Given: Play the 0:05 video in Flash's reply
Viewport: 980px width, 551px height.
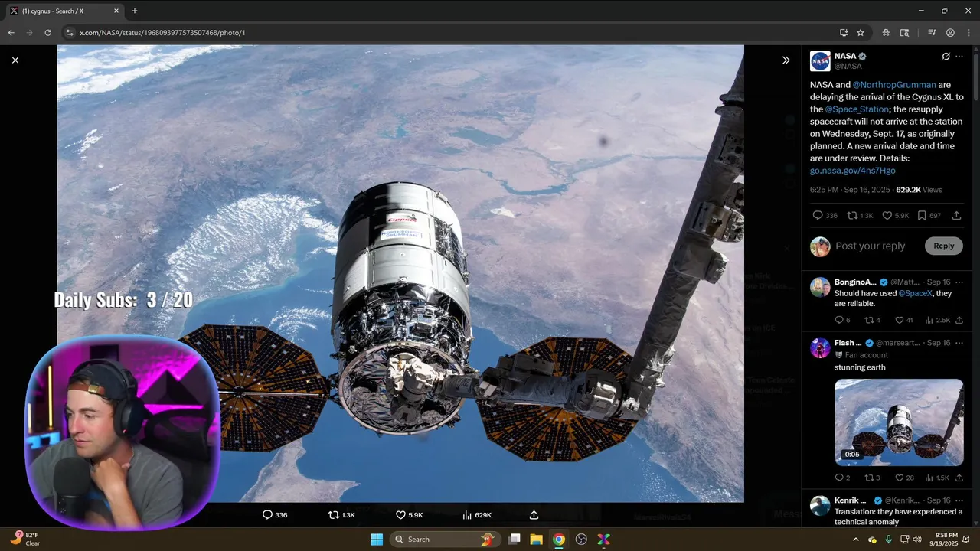Looking at the screenshot, I should (x=899, y=422).
